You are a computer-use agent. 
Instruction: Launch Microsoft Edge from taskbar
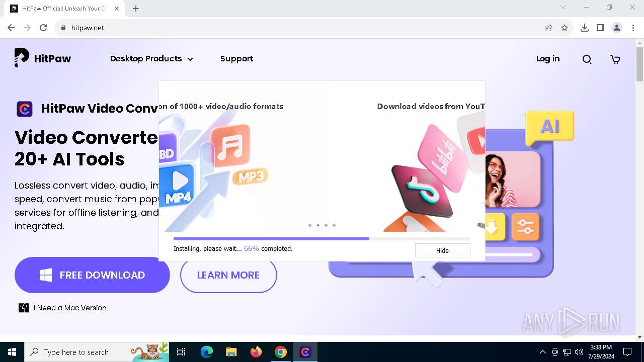pyautogui.click(x=207, y=352)
